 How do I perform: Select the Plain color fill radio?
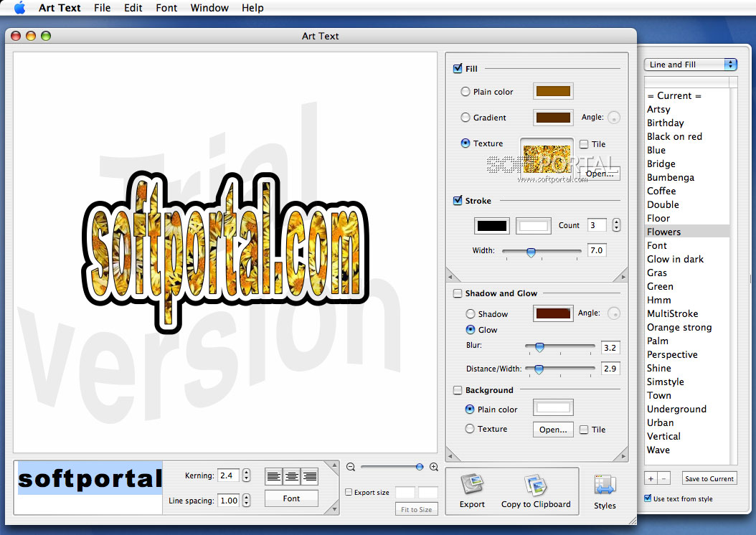click(x=466, y=92)
